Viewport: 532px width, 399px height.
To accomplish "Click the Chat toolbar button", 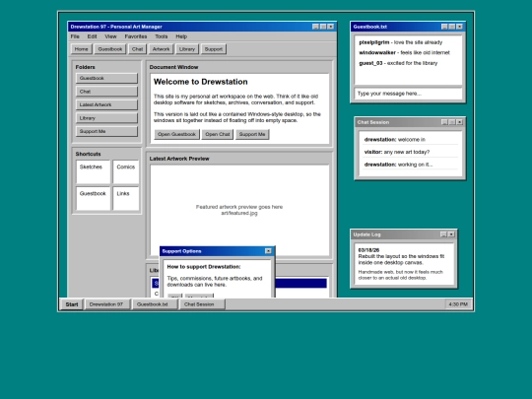I will (x=137, y=49).
